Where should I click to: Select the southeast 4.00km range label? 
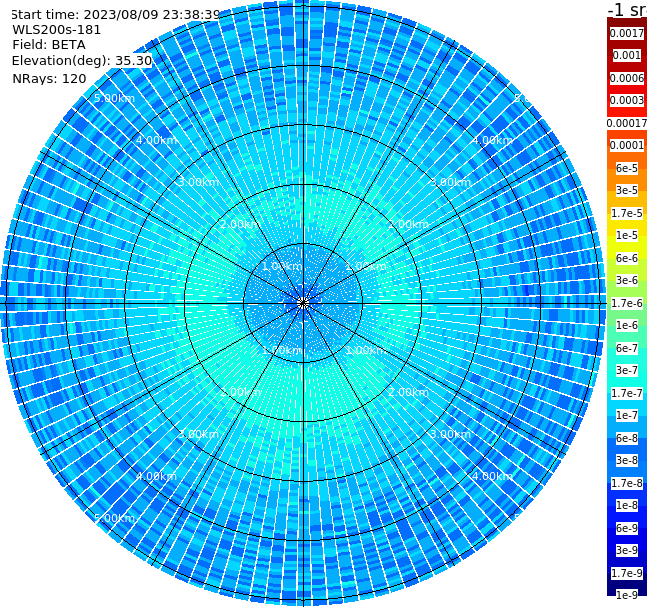point(492,476)
